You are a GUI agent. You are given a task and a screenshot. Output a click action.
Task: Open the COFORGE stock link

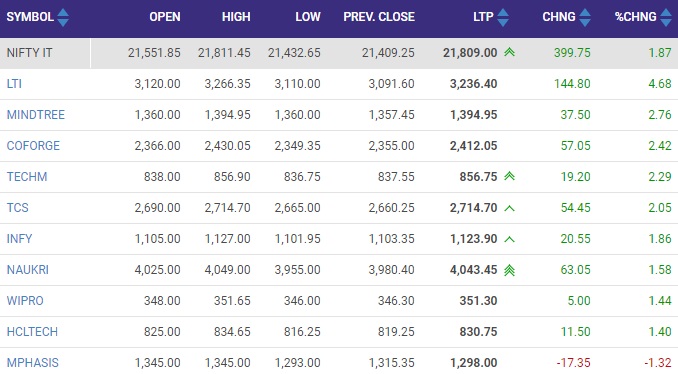(x=33, y=146)
